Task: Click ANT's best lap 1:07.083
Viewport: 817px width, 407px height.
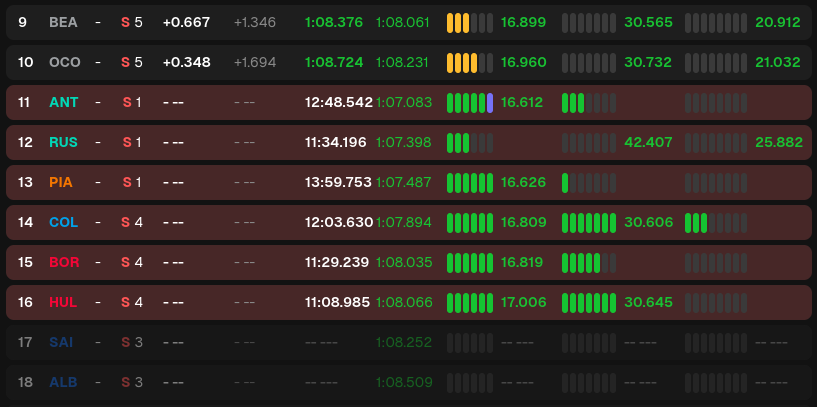Action: pyautogui.click(x=404, y=103)
